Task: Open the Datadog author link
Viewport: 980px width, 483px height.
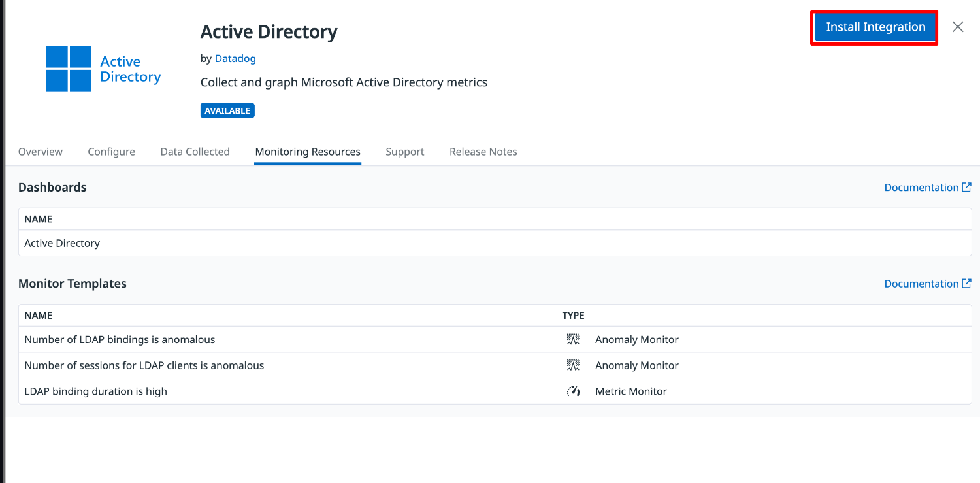Action: [235, 58]
